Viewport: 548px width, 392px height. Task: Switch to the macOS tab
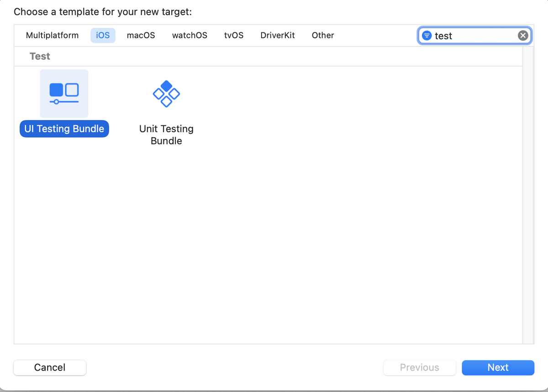click(x=141, y=35)
